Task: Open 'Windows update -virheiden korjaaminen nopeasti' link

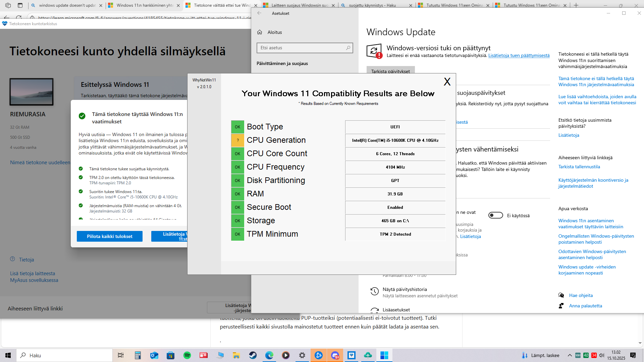Action: pos(587,270)
